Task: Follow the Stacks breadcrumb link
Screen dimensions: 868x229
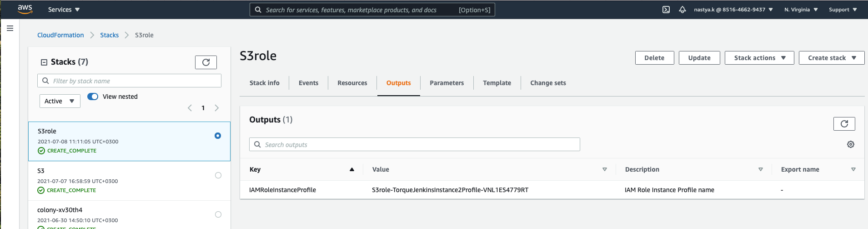Action: point(109,35)
